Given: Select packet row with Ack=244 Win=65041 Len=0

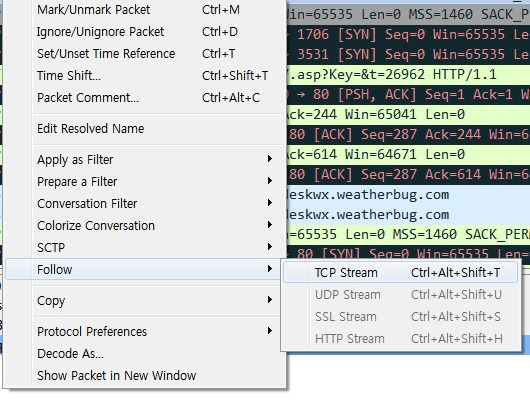Looking at the screenshot, I should (x=408, y=114).
